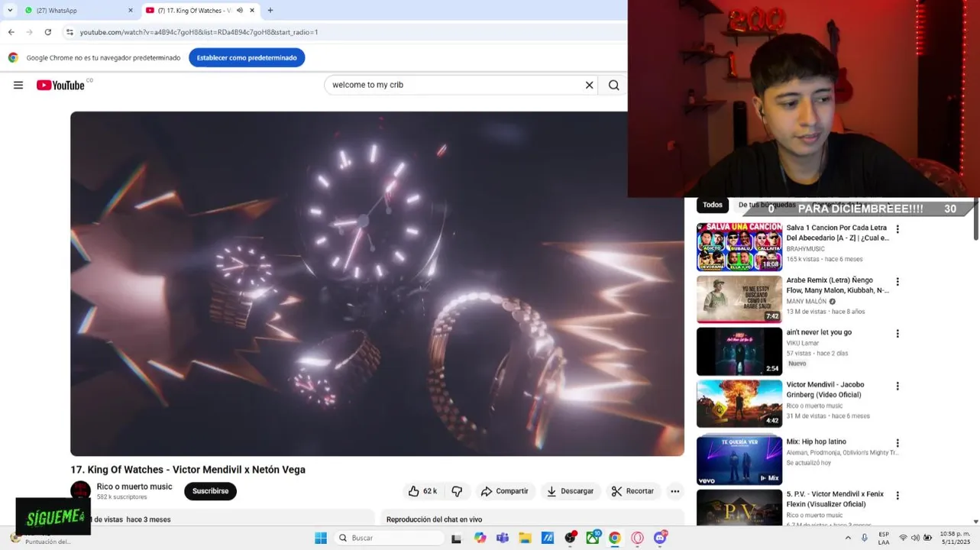Open options for Jacobo Grinberg video
The height and width of the screenshot is (550, 980).
click(x=898, y=387)
